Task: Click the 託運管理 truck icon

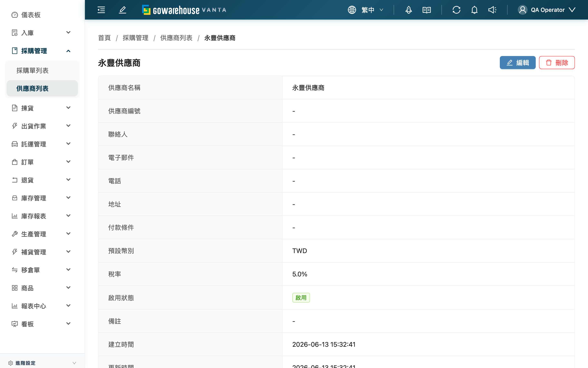Action: click(14, 144)
